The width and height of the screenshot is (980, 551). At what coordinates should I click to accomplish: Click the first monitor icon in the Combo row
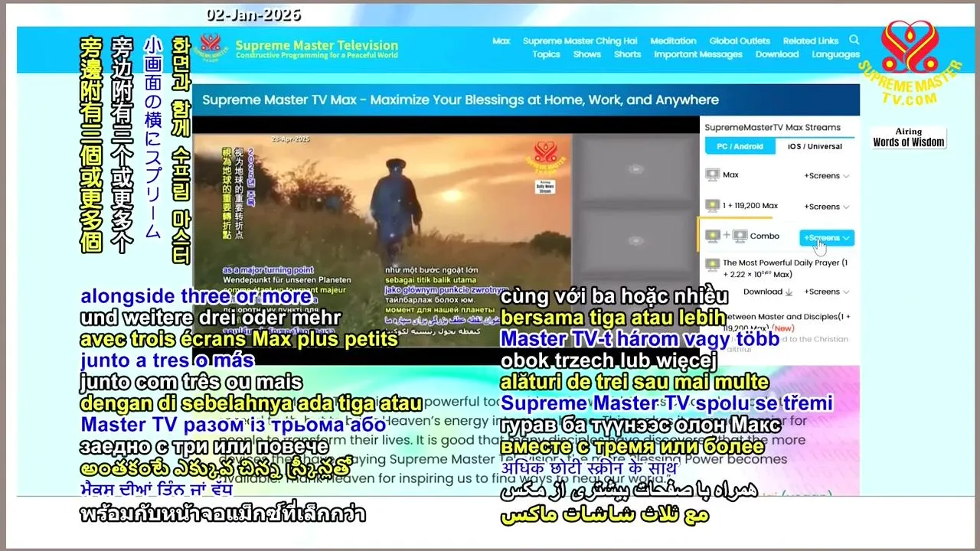pyautogui.click(x=712, y=236)
